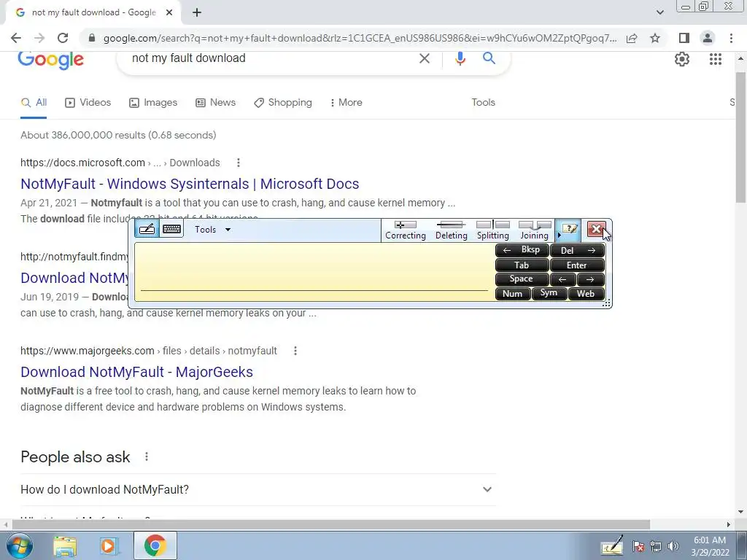This screenshot has height=560, width=747.
Task: Open Google search settings gear
Action: click(x=682, y=59)
